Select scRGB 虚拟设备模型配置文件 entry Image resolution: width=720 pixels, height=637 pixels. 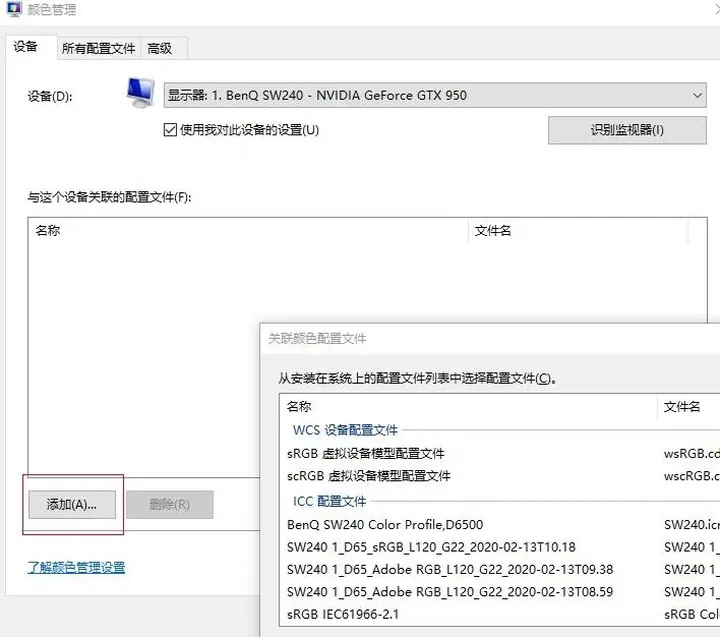point(369,476)
